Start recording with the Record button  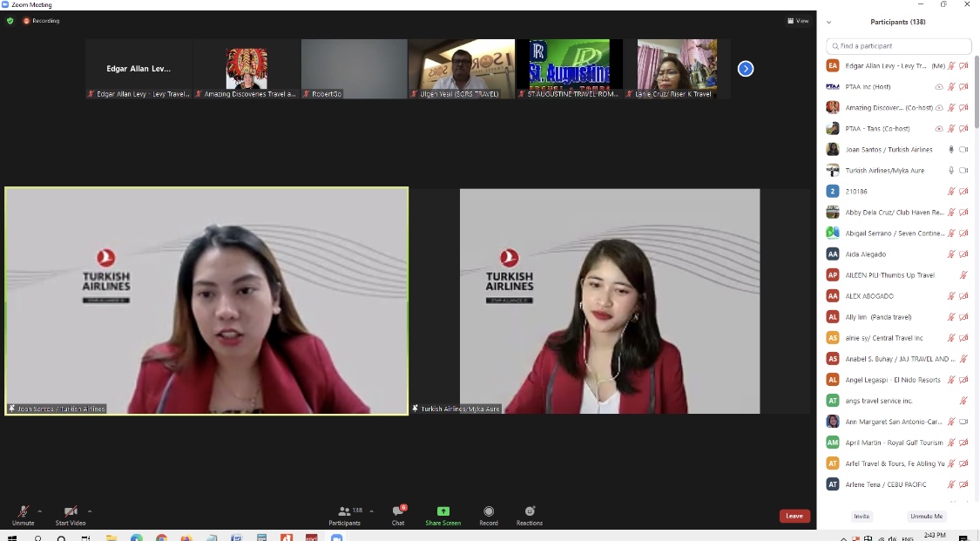coord(489,516)
